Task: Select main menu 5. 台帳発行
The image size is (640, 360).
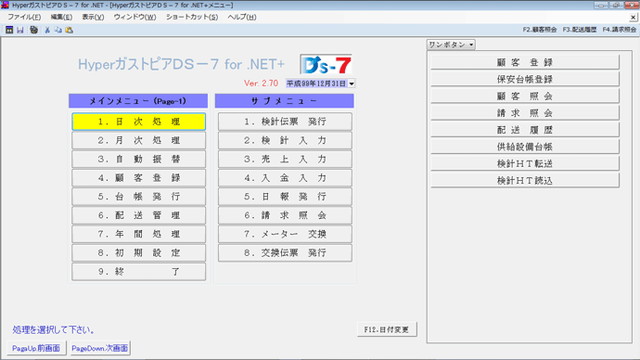Action: click(139, 197)
